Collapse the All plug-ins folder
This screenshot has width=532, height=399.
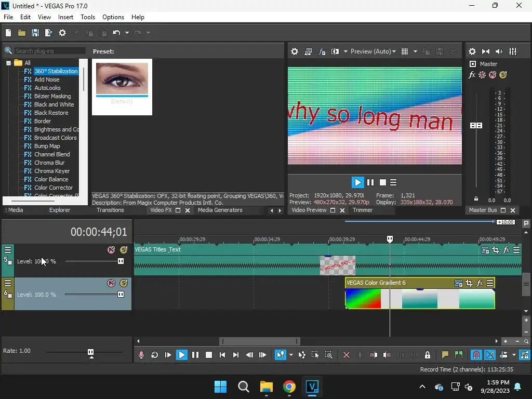click(8, 63)
